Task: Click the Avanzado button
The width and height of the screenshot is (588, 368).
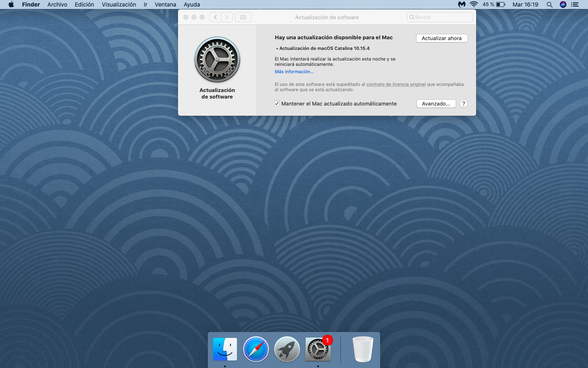Action: tap(436, 104)
